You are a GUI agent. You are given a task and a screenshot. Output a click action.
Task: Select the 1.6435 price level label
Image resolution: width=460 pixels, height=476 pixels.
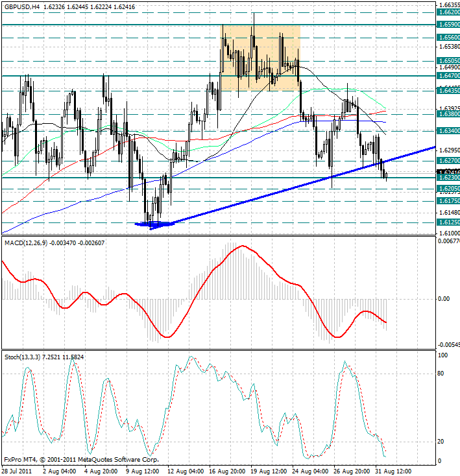(x=448, y=90)
